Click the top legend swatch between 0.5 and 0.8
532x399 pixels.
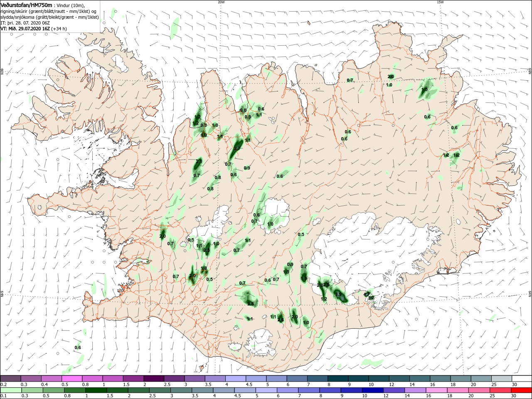(x=72, y=379)
